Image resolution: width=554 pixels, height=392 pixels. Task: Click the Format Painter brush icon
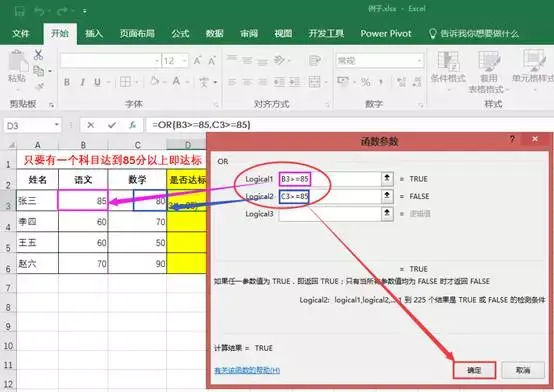40,87
